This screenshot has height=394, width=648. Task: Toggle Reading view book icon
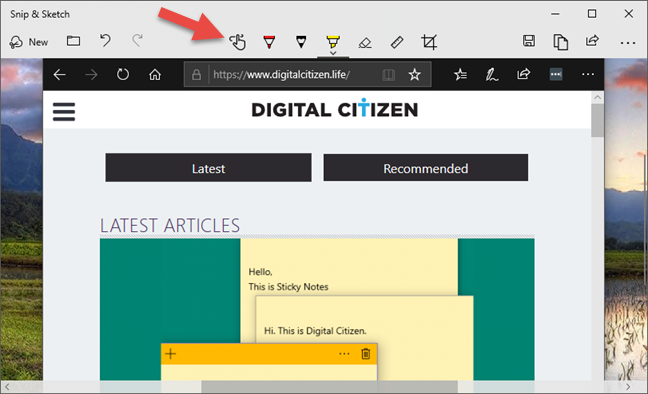point(388,75)
